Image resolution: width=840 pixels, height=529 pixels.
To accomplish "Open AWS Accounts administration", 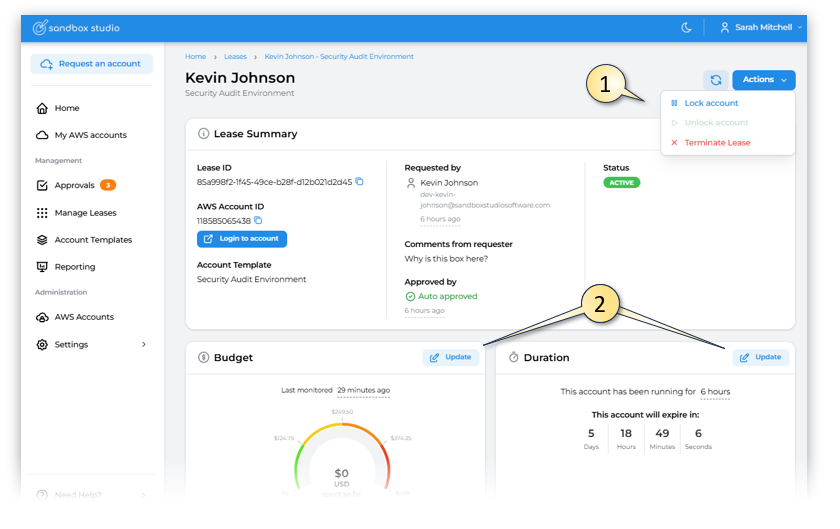I will coord(84,317).
